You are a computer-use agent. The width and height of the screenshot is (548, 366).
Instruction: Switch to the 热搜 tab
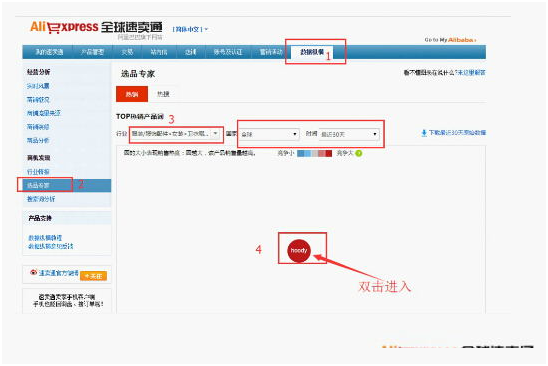(x=163, y=94)
